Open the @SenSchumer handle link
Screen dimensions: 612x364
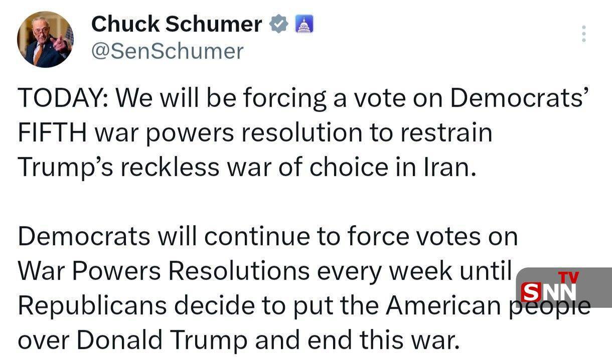point(167,51)
